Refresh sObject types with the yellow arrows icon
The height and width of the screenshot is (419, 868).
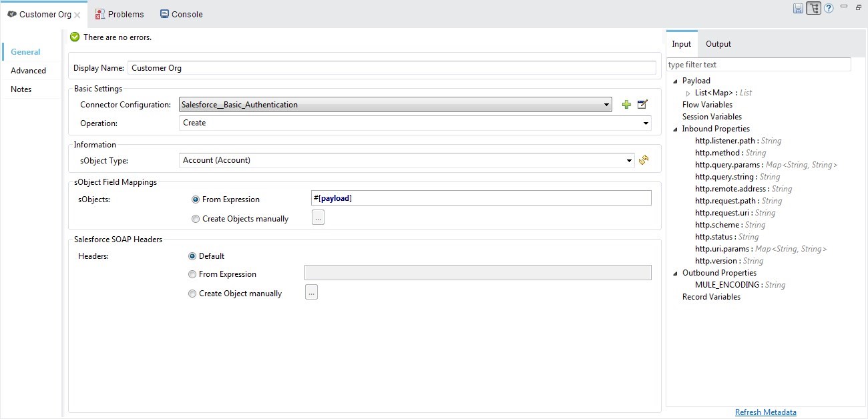coord(644,160)
